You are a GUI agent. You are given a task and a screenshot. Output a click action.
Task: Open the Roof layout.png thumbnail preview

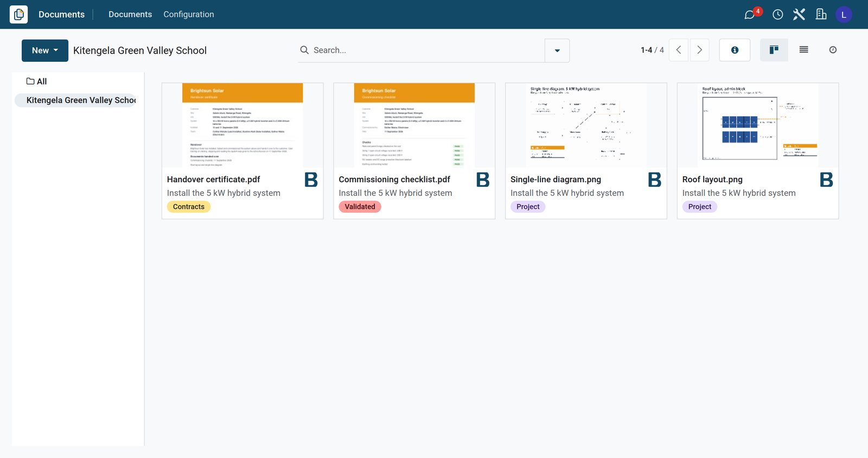tap(758, 125)
